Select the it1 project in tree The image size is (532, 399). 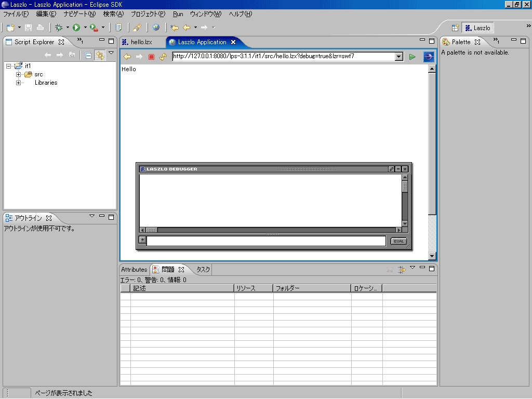tap(28, 66)
